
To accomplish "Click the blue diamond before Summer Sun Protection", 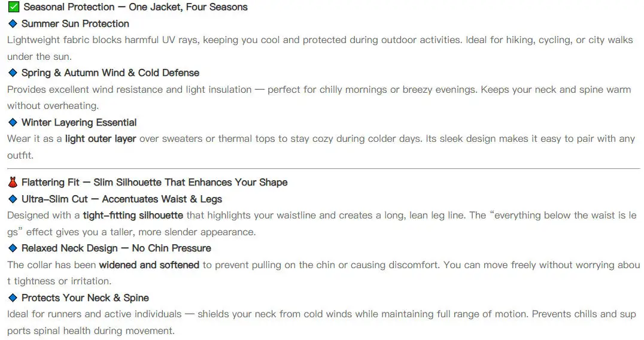I will pos(13,24).
